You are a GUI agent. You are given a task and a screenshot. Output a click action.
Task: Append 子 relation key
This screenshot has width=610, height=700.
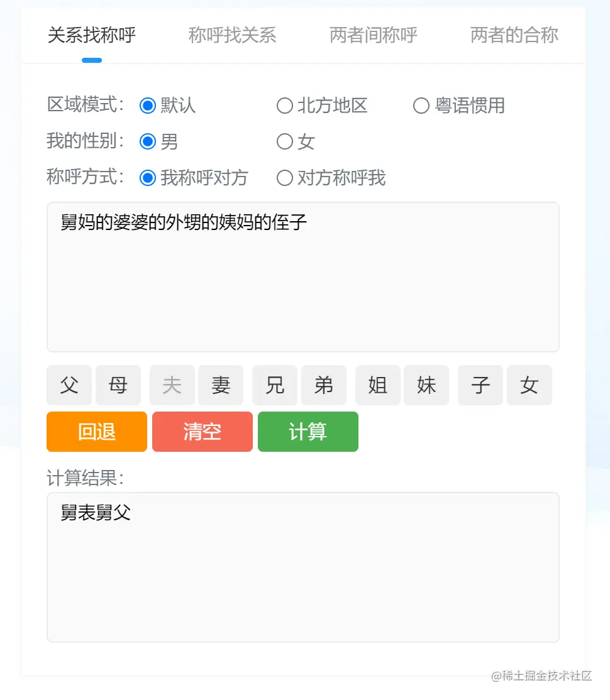coord(480,385)
